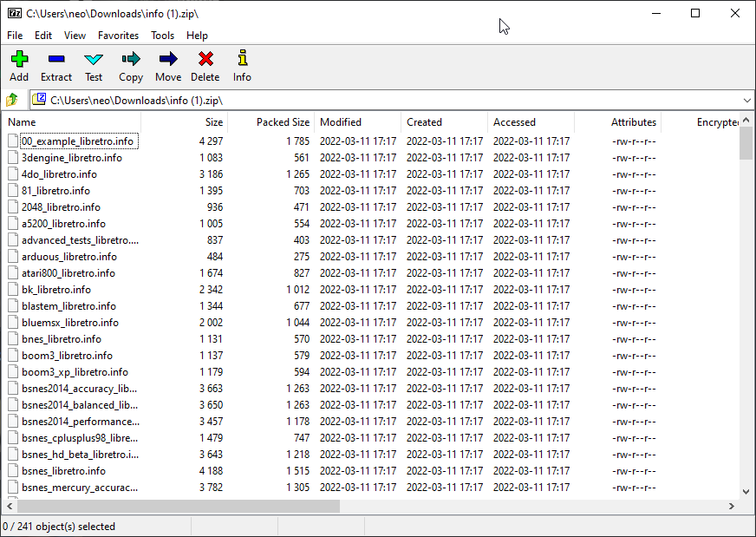Click the vertical scrollbar down arrow

tap(746, 491)
